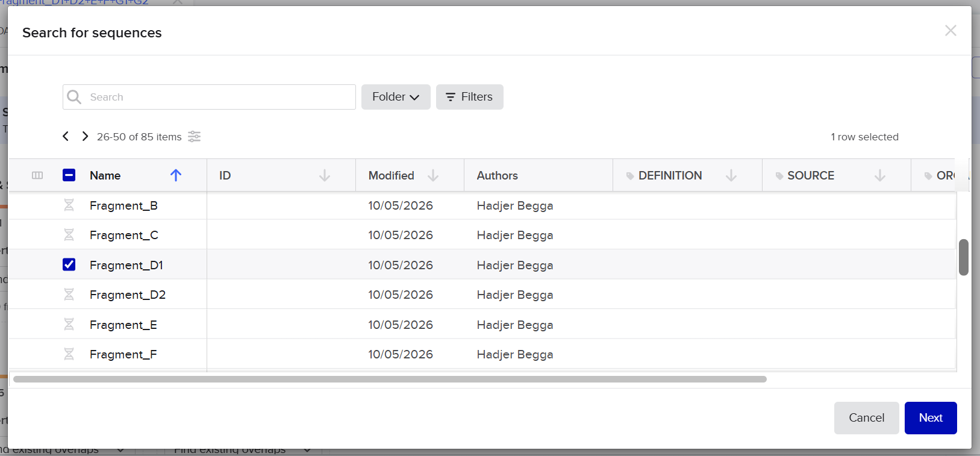The width and height of the screenshot is (980, 456).
Task: Click the horizontal table scrollbar
Action: 390,379
